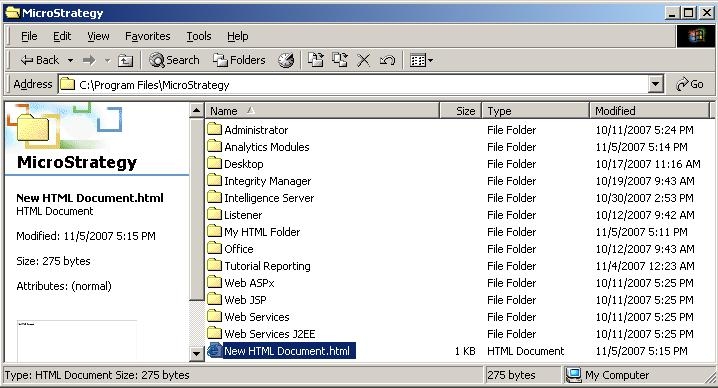Screen dimensions: 718x388
Task: Click the Forward arrow button
Action: 89,60
